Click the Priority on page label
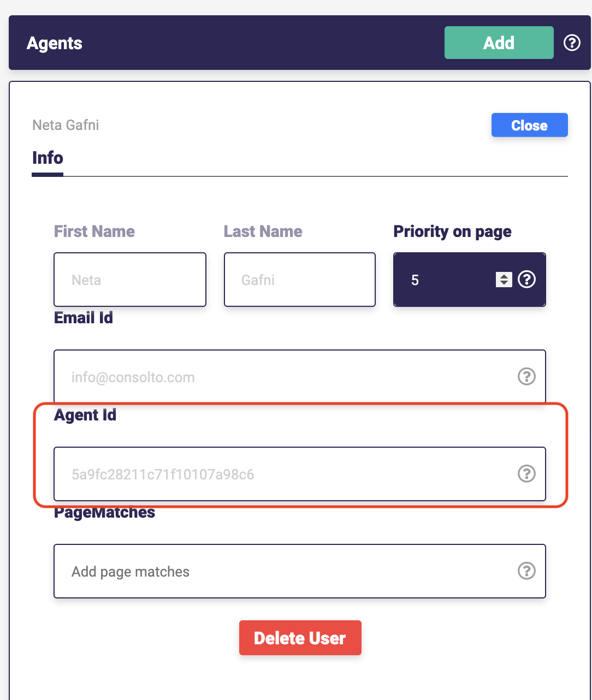 (453, 232)
